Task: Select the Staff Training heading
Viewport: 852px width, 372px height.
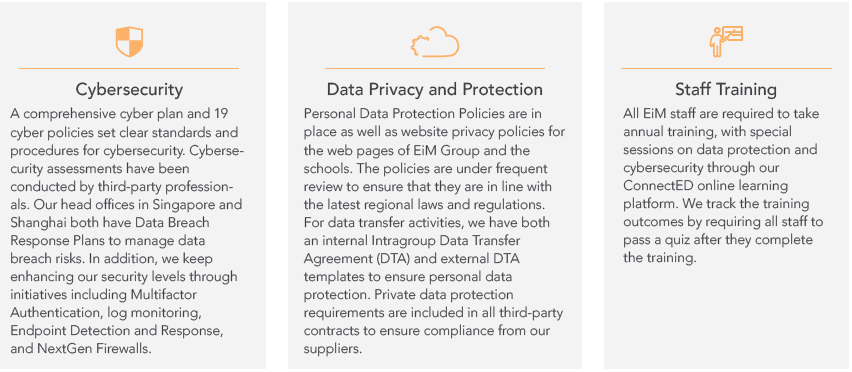Action: (726, 89)
